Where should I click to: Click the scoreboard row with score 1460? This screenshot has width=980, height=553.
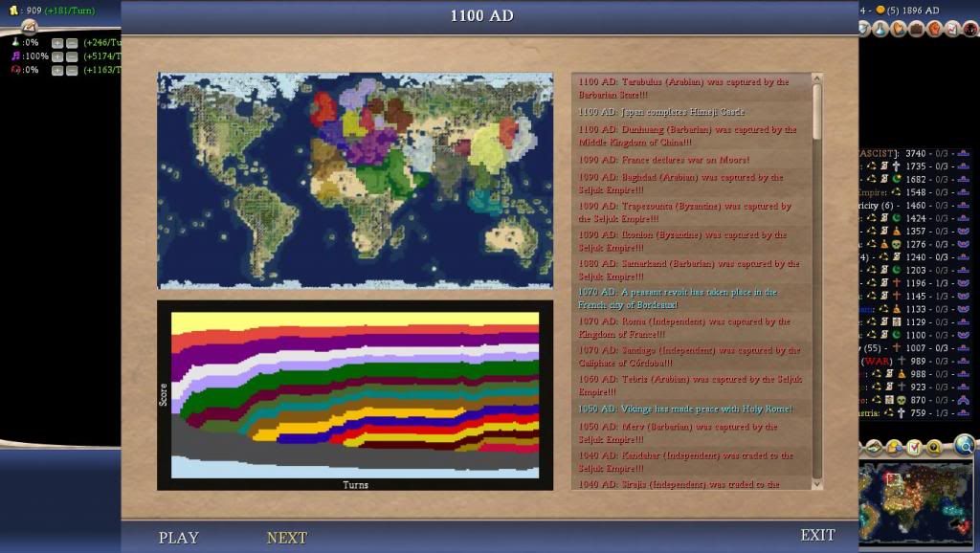914,205
